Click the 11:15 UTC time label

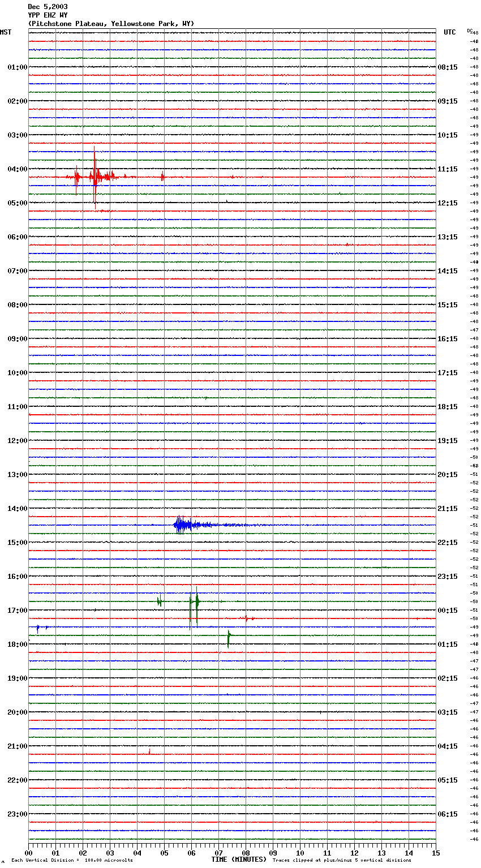448,169
